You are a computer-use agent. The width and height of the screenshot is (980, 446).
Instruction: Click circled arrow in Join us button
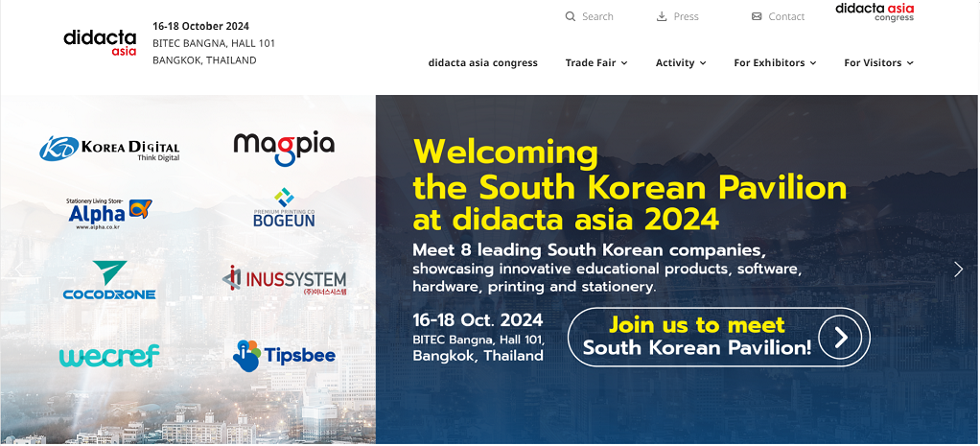840,338
